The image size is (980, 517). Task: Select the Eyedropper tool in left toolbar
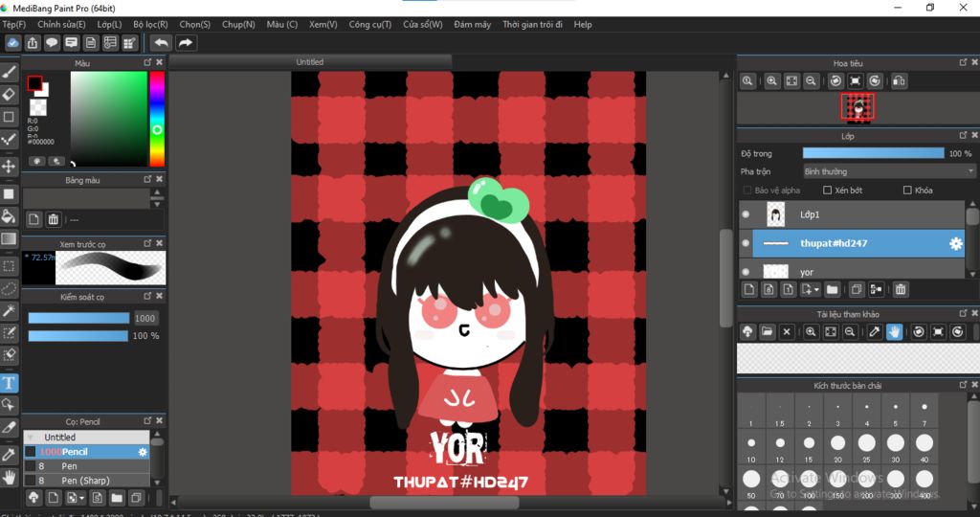click(9, 455)
